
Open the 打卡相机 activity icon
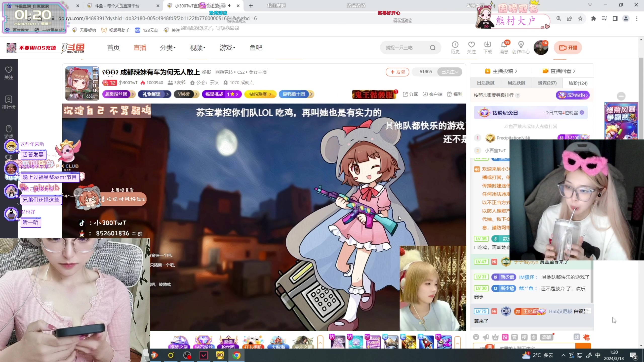tap(253, 342)
